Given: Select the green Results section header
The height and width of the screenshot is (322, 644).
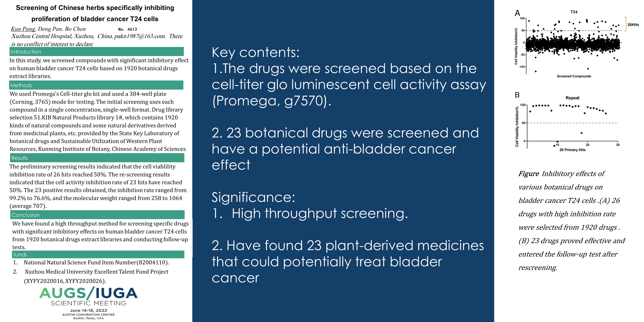Looking at the screenshot, I should pyautogui.click(x=97, y=158).
